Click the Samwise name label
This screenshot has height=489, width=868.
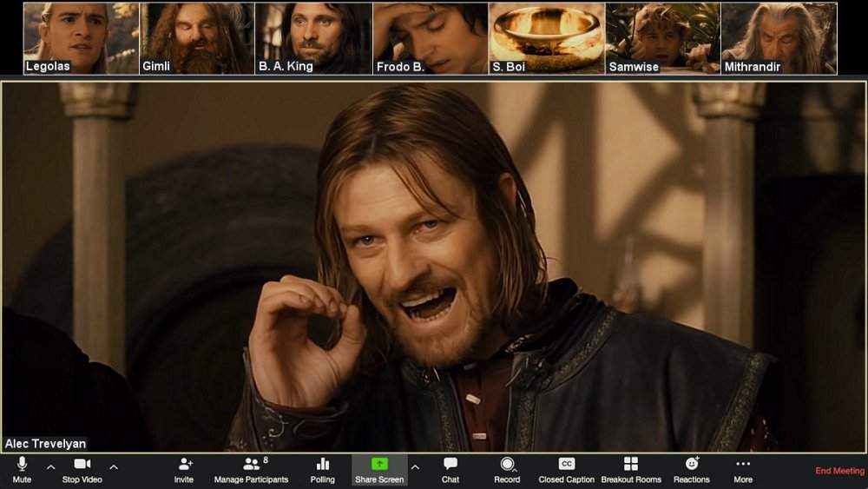tap(634, 67)
